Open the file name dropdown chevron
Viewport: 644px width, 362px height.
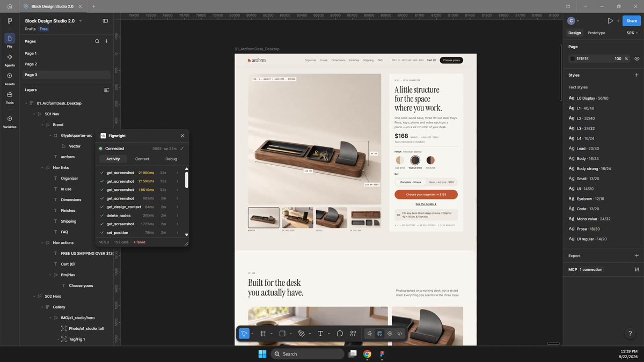[x=80, y=21]
